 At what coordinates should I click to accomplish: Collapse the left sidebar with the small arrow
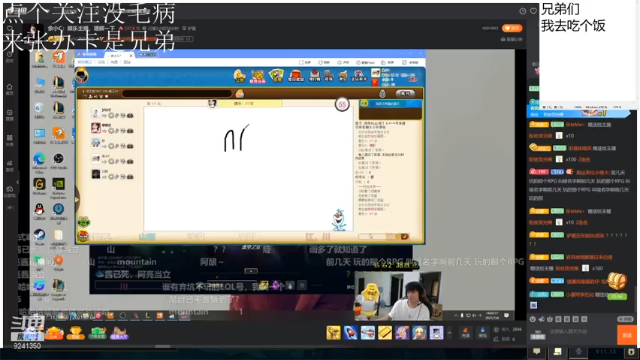(x=17, y=182)
